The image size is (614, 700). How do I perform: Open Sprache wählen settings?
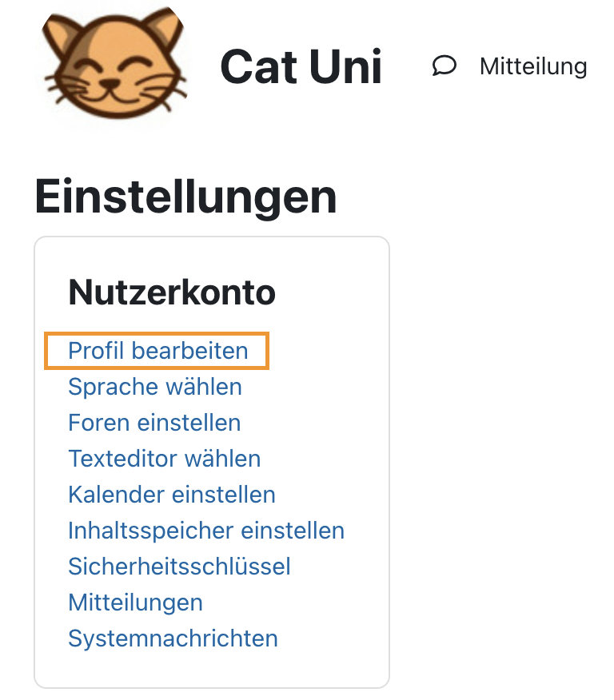click(x=155, y=387)
